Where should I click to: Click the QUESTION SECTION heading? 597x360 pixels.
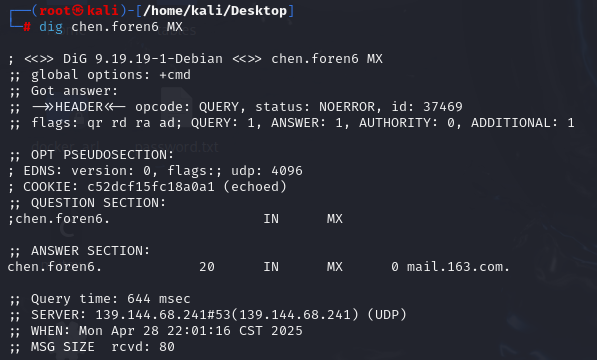98,203
